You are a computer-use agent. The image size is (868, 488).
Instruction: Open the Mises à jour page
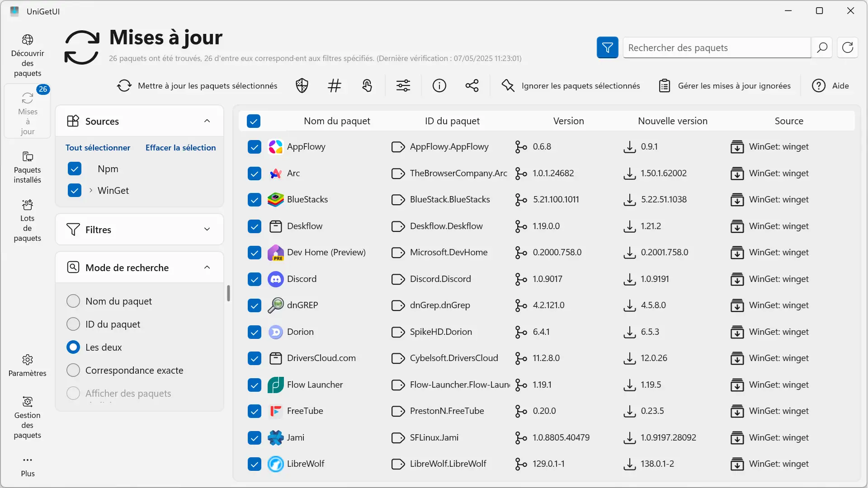28,111
